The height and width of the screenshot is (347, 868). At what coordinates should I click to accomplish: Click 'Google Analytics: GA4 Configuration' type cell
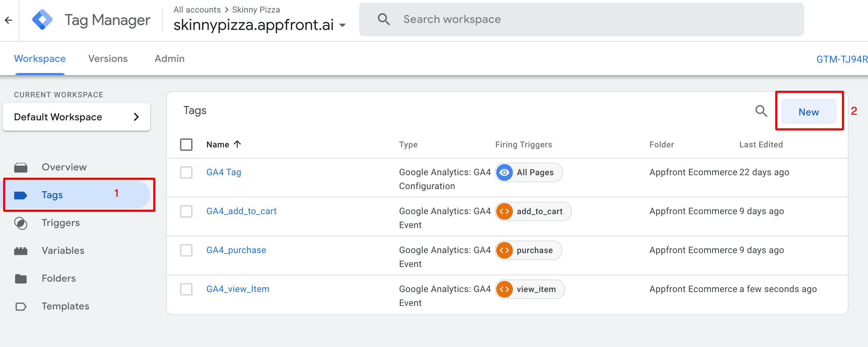445,179
